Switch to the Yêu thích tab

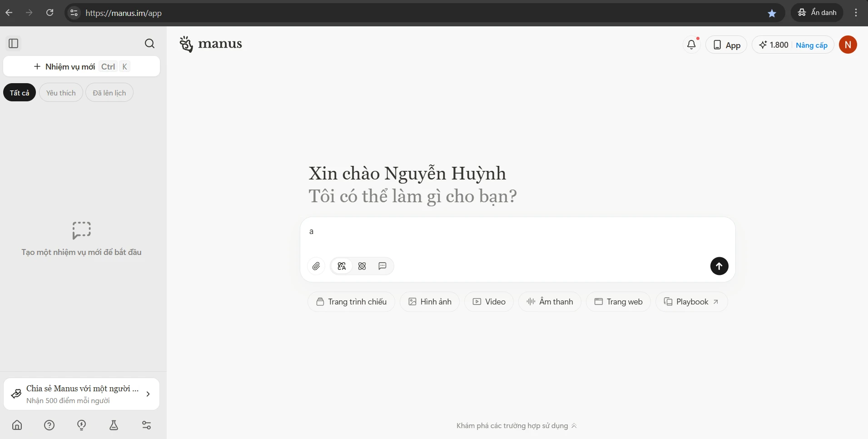tap(61, 93)
